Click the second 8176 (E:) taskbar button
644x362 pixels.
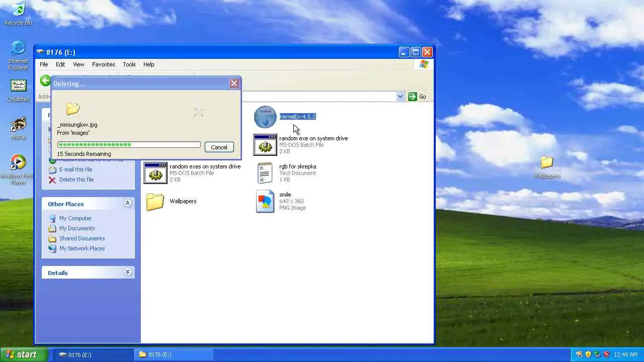click(x=174, y=354)
